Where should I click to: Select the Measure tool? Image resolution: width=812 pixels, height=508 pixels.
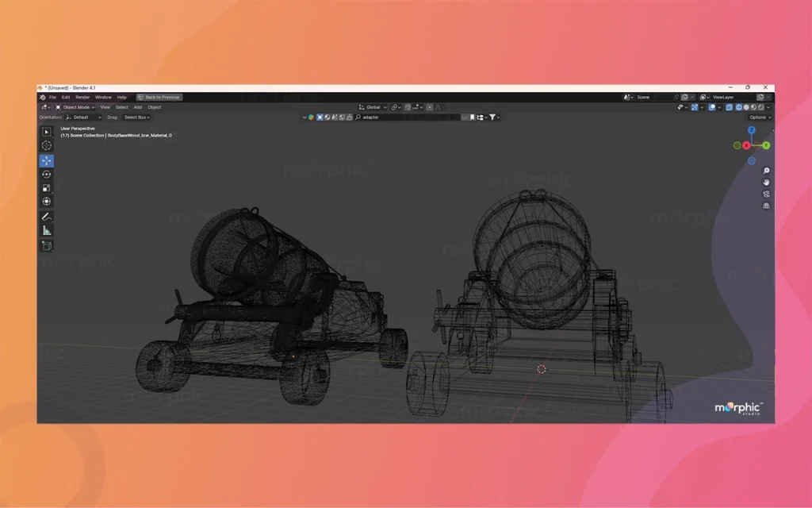pos(47,231)
